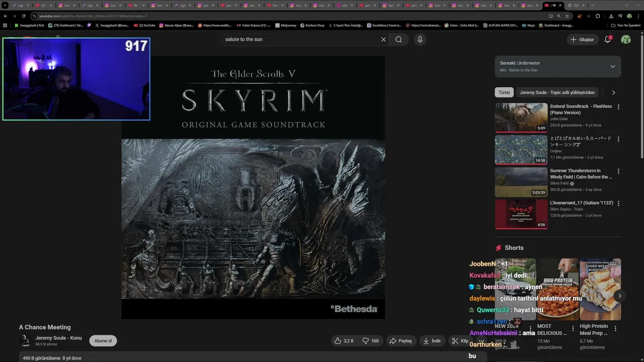Start voice search with the microphone
Screen dimensions: 644x362
[420, 39]
